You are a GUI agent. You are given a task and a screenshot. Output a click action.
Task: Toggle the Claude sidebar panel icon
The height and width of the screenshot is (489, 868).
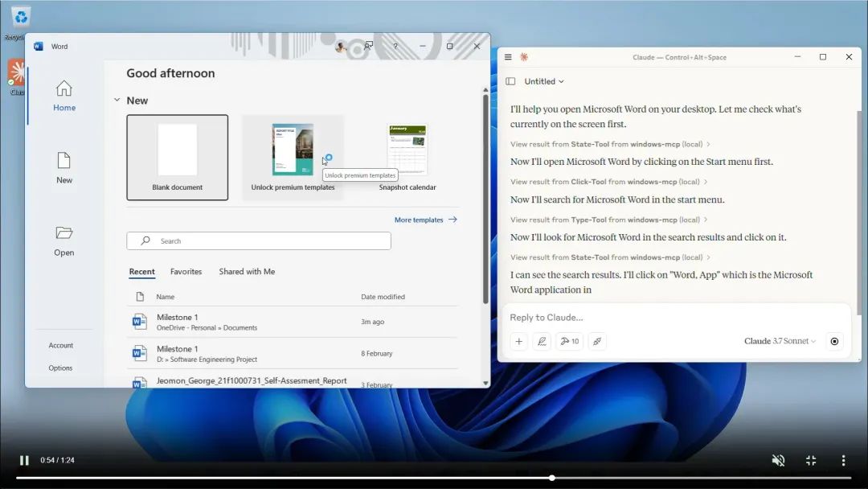tap(510, 81)
